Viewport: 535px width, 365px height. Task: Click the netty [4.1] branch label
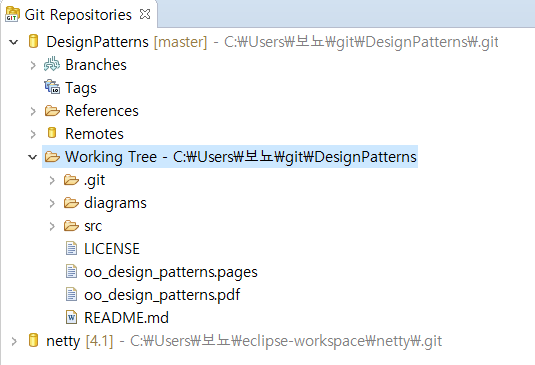[99, 341]
